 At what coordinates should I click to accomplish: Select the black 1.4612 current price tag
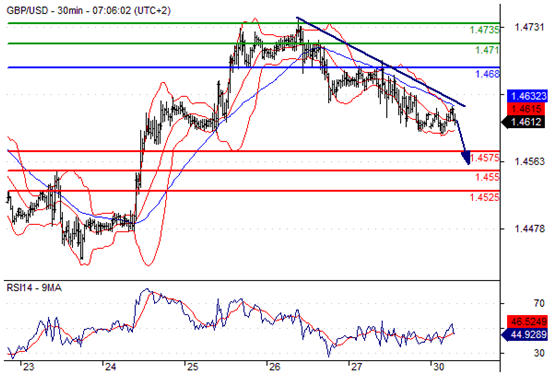tap(523, 122)
